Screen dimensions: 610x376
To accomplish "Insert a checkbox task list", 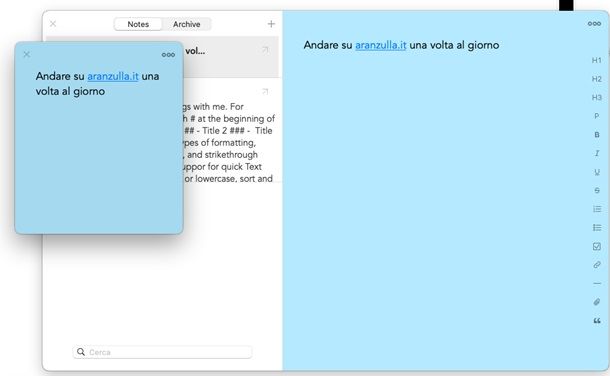I will (597, 246).
